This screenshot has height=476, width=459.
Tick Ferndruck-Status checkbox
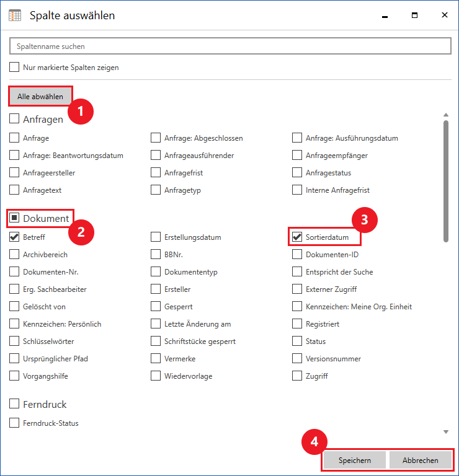coord(14,423)
